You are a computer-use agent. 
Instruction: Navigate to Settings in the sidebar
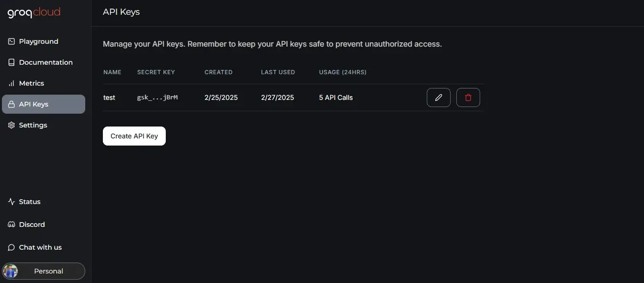pos(33,125)
